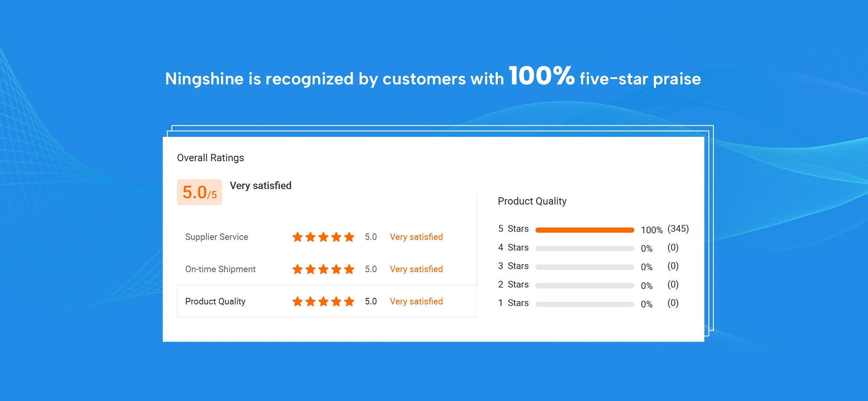The height and width of the screenshot is (401, 868).
Task: Click the 5.0/5 overall rating badge
Action: pos(199,192)
